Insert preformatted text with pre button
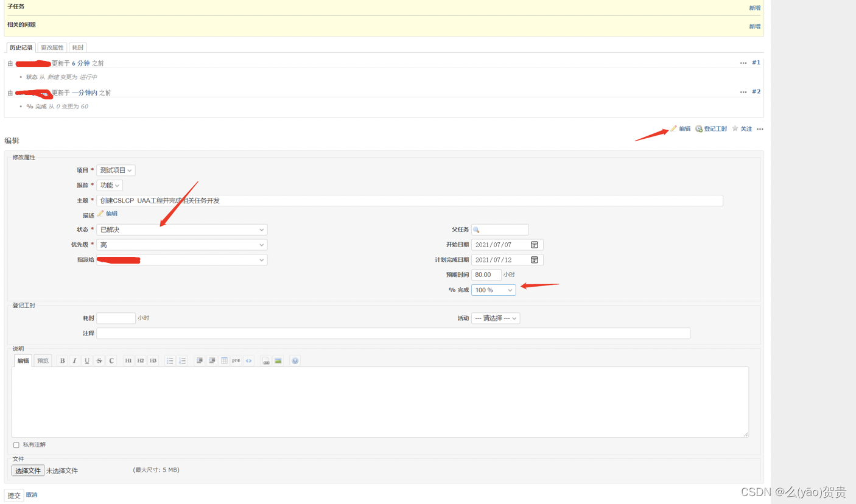 [236, 361]
